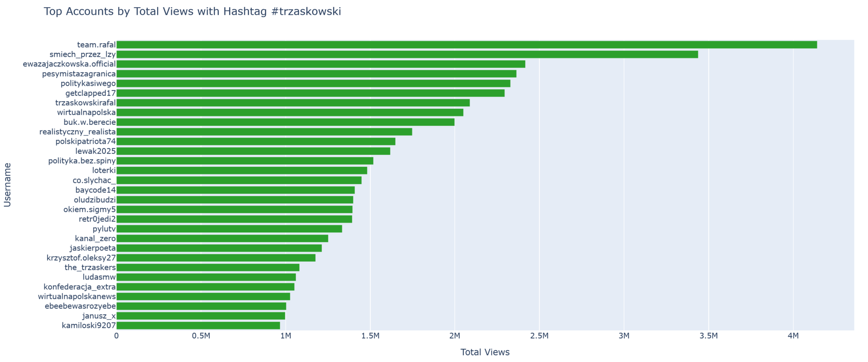The height and width of the screenshot is (362, 868).
Task: Click the konfederacja_extra username label
Action: [80, 287]
